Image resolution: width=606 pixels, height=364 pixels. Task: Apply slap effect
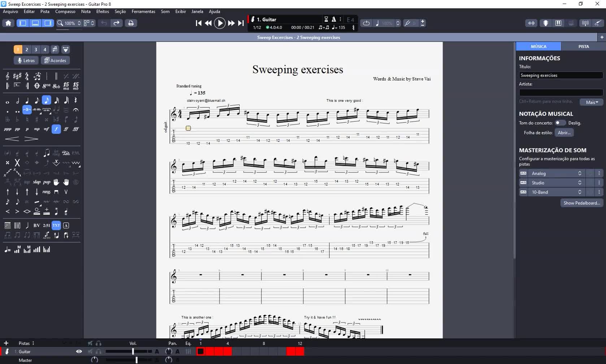click(37, 182)
